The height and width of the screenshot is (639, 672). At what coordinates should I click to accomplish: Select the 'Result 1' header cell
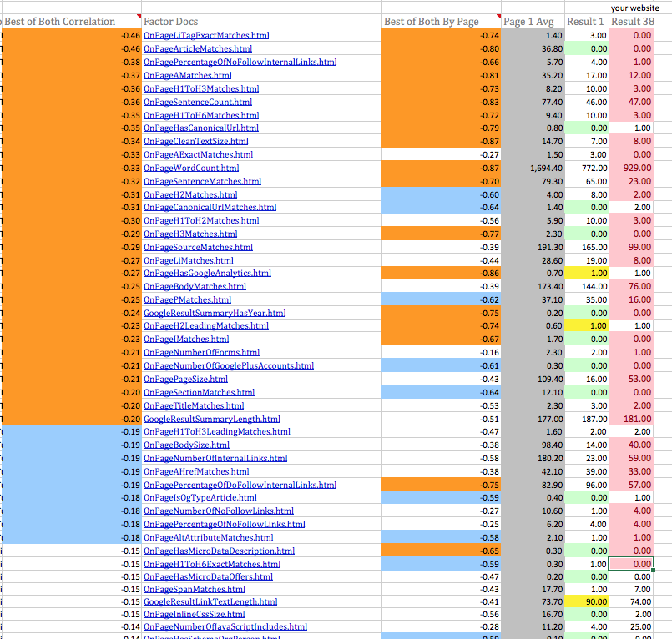coord(587,22)
